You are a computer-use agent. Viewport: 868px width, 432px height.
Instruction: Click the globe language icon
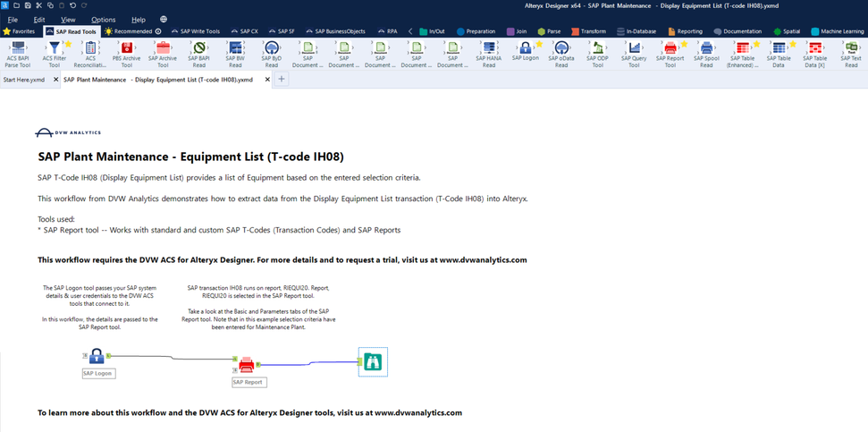click(164, 20)
